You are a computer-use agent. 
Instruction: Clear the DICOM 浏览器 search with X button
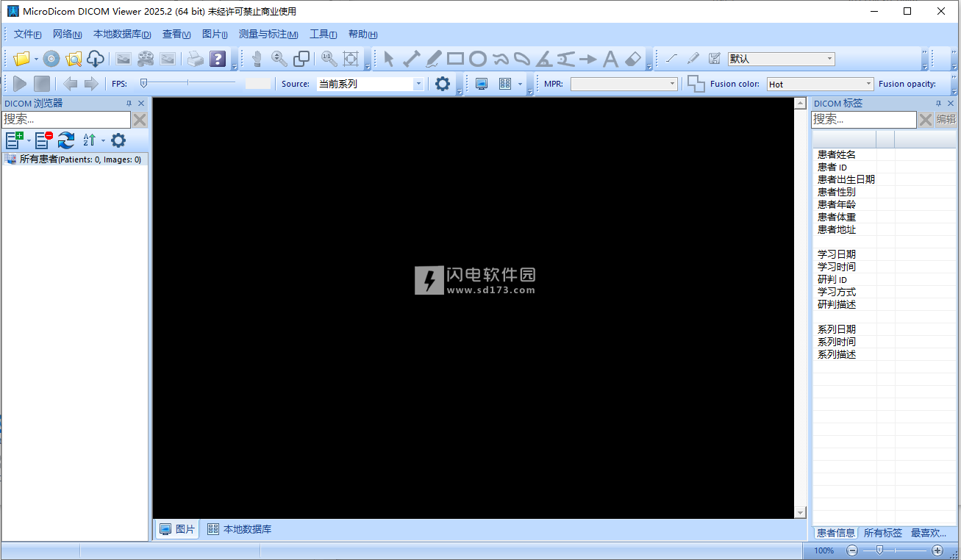pos(140,119)
